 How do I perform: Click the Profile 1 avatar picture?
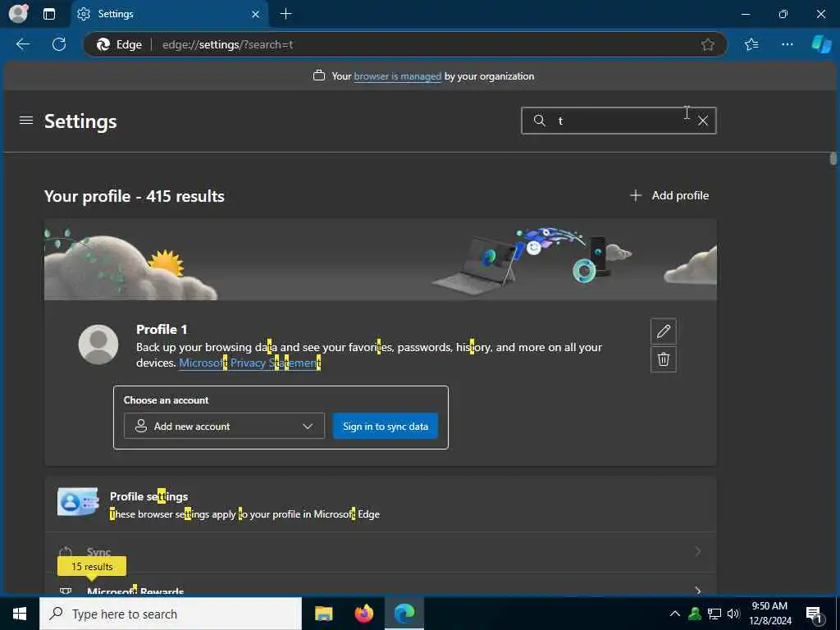tap(98, 345)
